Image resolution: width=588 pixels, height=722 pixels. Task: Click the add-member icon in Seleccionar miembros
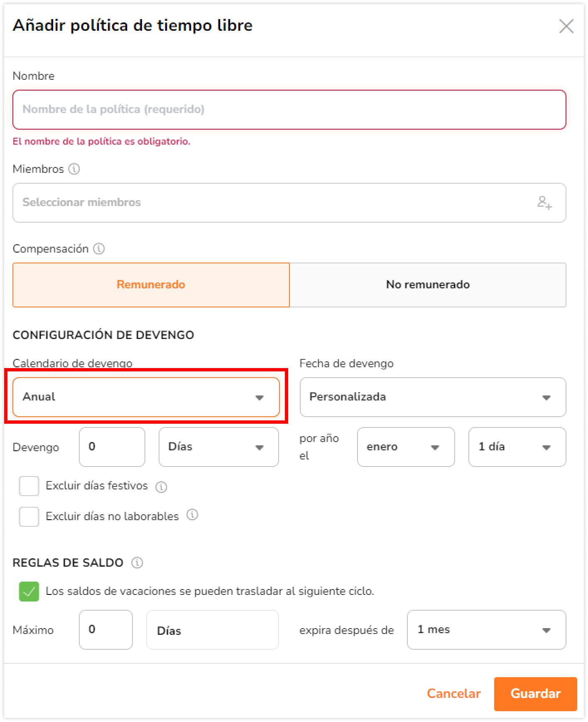tap(544, 203)
